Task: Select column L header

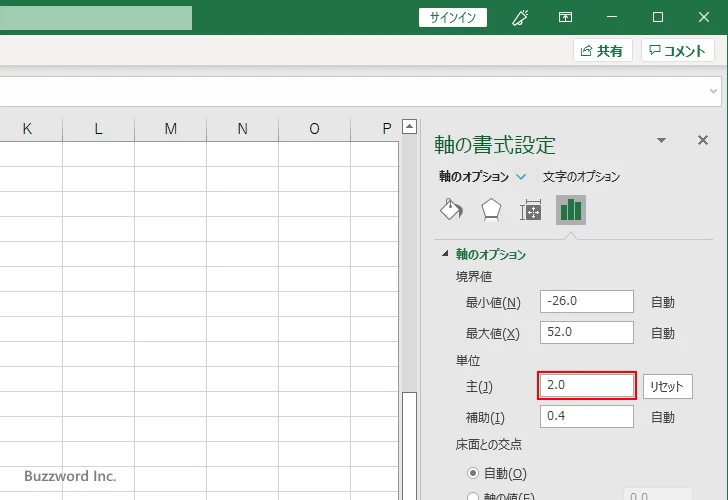Action: [x=98, y=129]
